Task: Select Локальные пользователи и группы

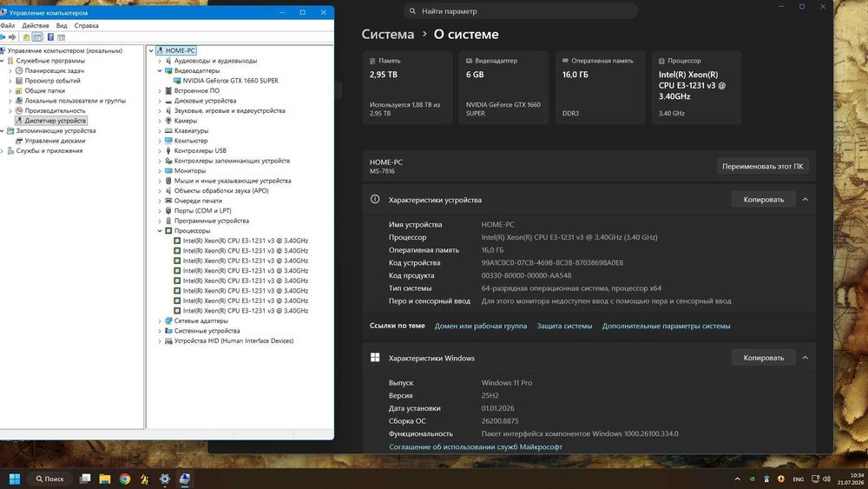Action: (x=76, y=101)
